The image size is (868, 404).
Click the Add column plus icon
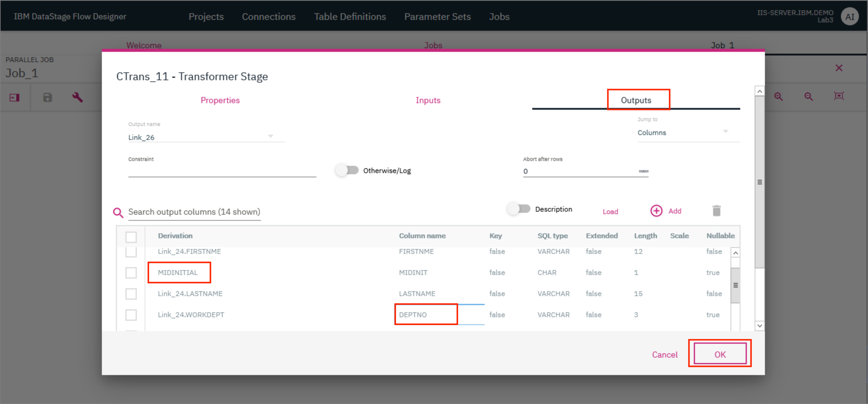point(656,211)
